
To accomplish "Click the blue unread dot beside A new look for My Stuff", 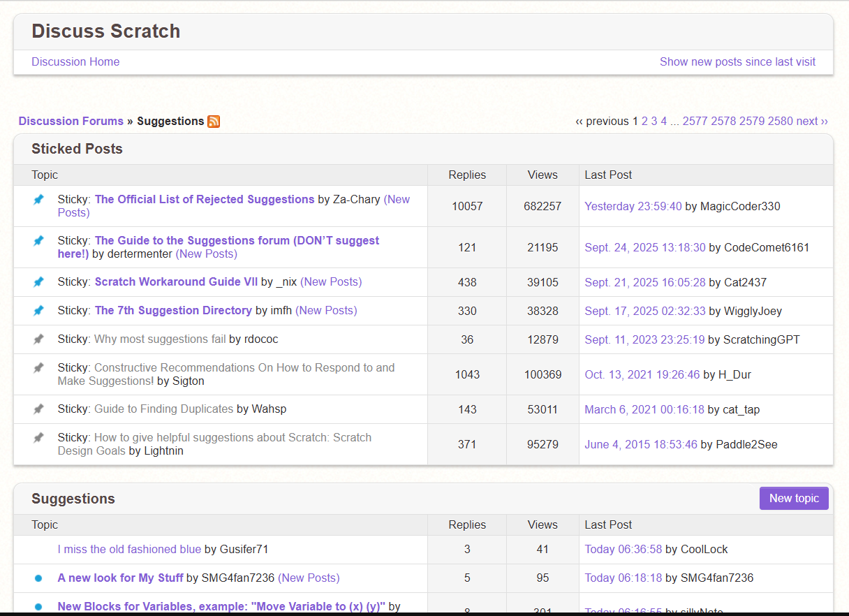I will click(x=38, y=578).
